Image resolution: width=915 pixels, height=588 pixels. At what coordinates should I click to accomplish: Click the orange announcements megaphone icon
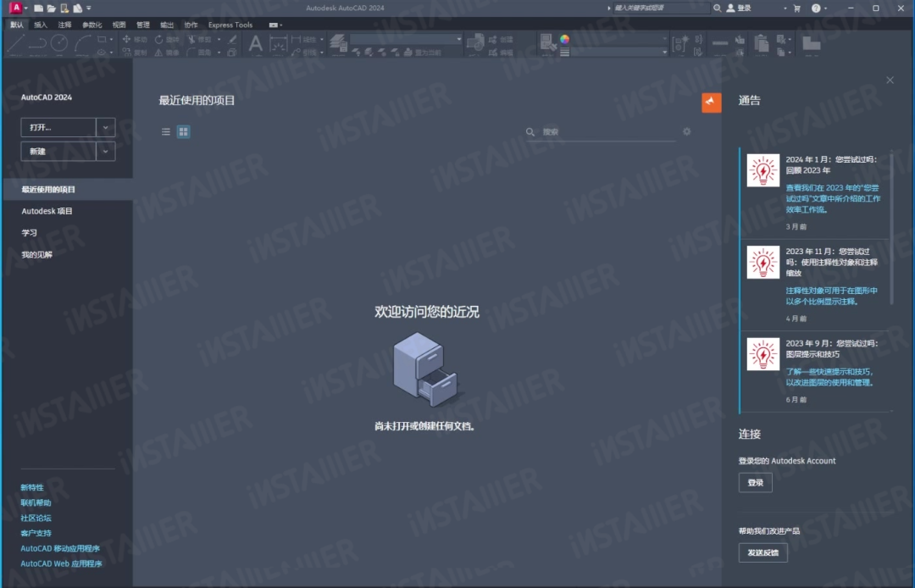pyautogui.click(x=712, y=103)
